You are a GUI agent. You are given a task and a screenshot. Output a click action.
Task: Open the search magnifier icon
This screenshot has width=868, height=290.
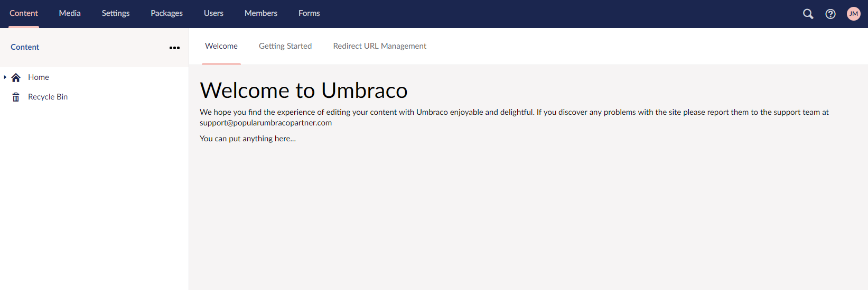pyautogui.click(x=808, y=14)
